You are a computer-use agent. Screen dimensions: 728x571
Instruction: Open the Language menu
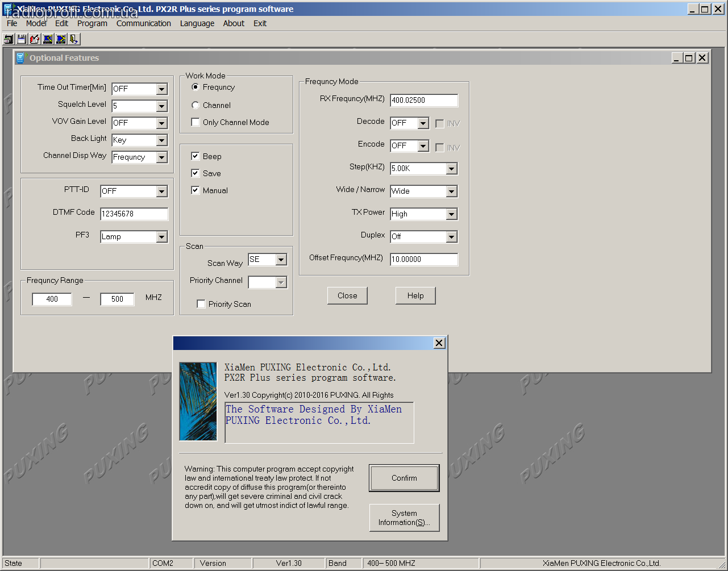(197, 23)
